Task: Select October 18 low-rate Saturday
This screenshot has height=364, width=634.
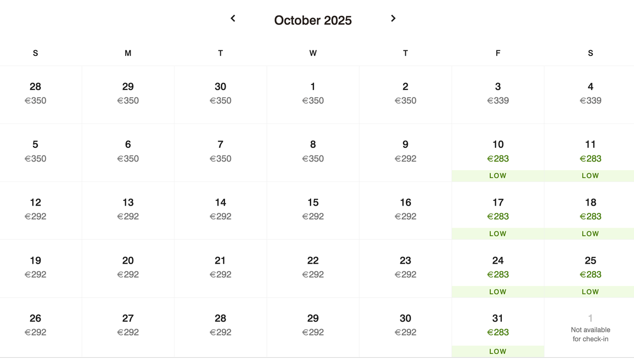Action: [590, 211]
